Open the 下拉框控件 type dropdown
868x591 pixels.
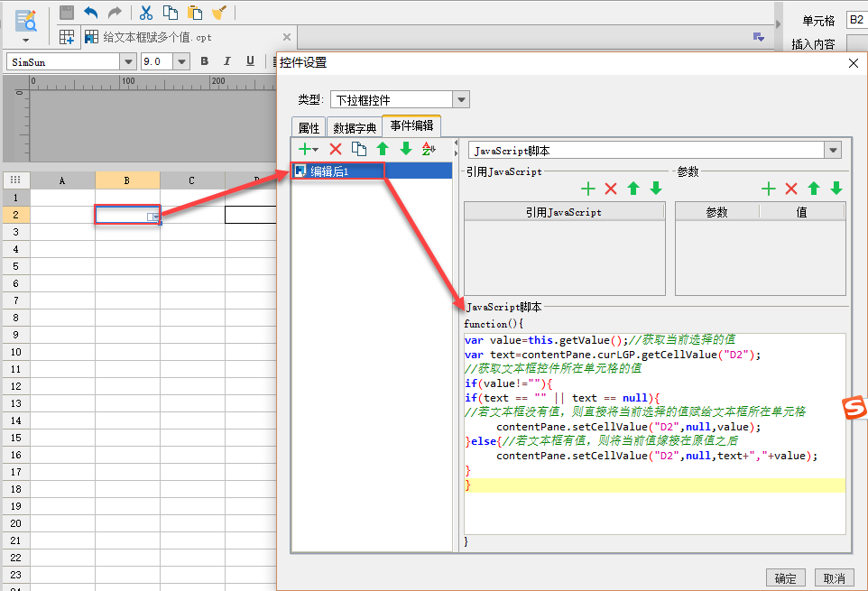click(461, 99)
